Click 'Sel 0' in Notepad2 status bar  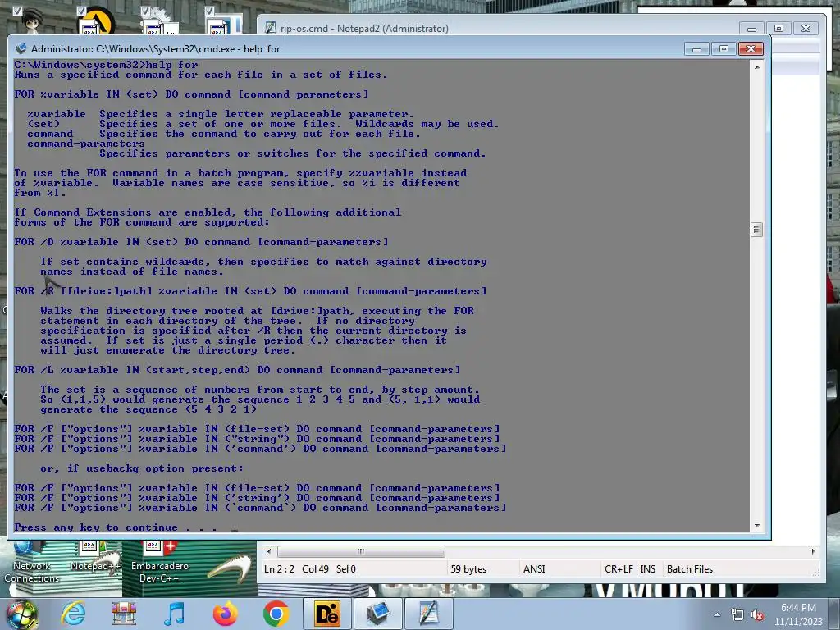(345, 569)
